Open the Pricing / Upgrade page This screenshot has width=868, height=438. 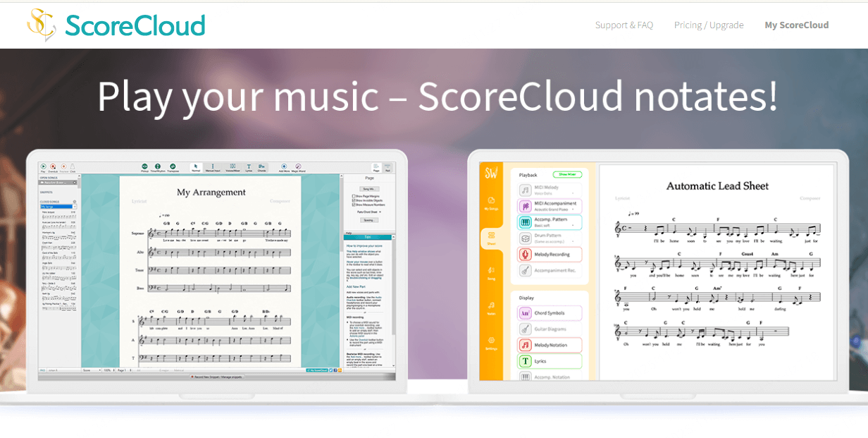(x=708, y=25)
